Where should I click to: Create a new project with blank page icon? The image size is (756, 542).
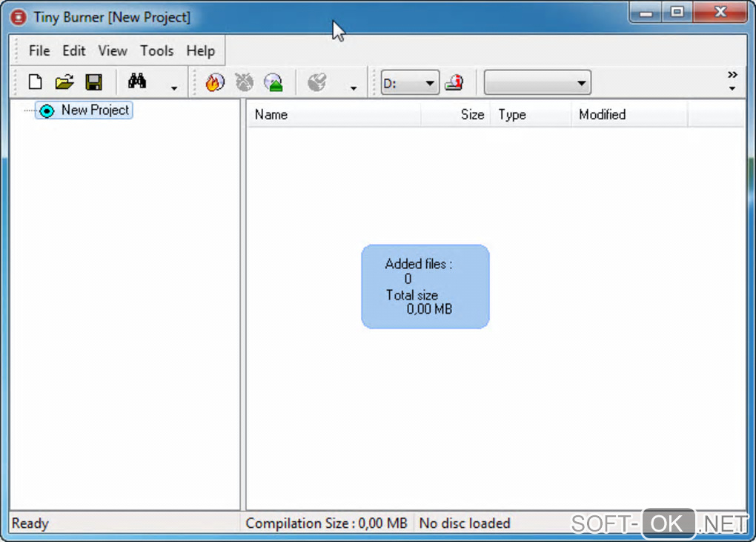pos(35,82)
